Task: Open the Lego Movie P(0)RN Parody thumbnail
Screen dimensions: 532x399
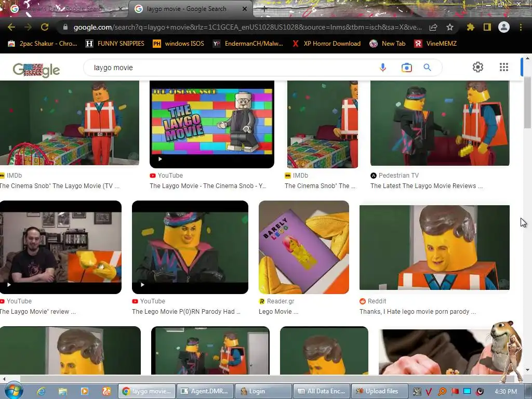Action: [x=190, y=247]
